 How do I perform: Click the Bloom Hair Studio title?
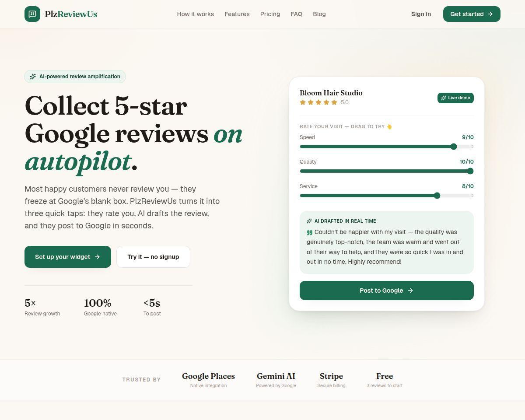[x=331, y=93]
